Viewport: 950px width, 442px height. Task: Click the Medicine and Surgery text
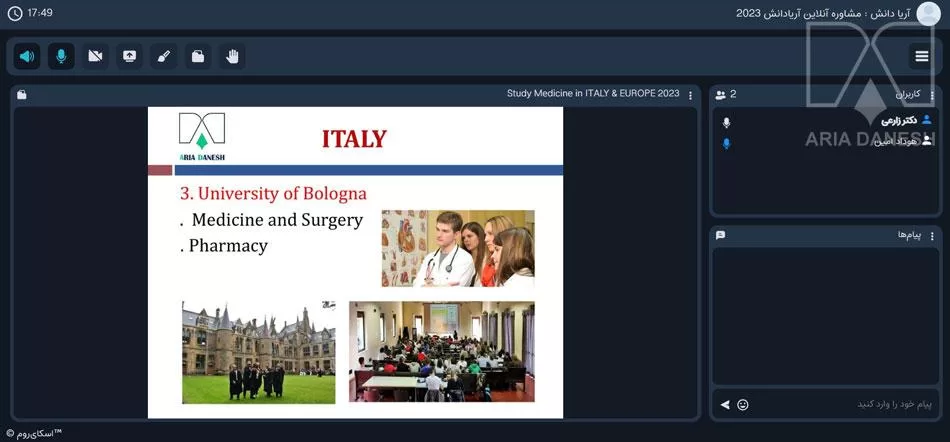coord(277,220)
